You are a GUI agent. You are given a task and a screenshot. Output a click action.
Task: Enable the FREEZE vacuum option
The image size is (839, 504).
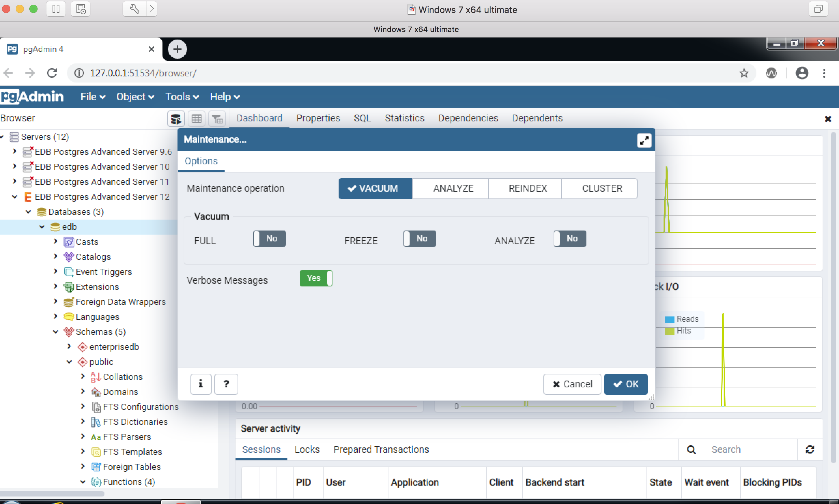click(419, 239)
